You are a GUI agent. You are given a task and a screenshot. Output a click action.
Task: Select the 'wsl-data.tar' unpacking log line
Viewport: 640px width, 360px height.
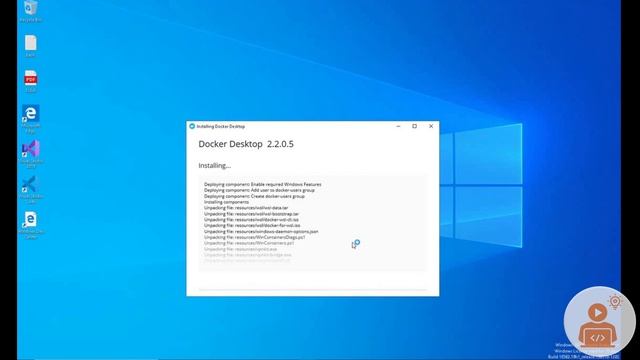tap(246, 208)
